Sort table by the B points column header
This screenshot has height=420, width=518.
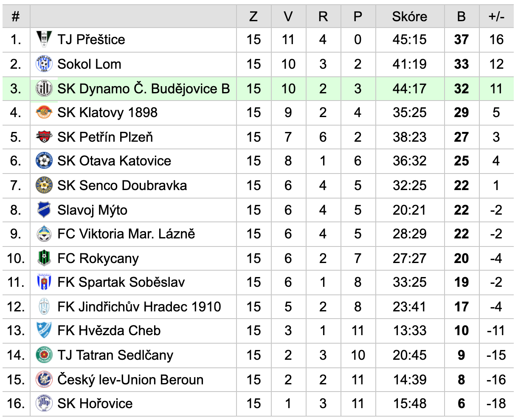coord(462,17)
